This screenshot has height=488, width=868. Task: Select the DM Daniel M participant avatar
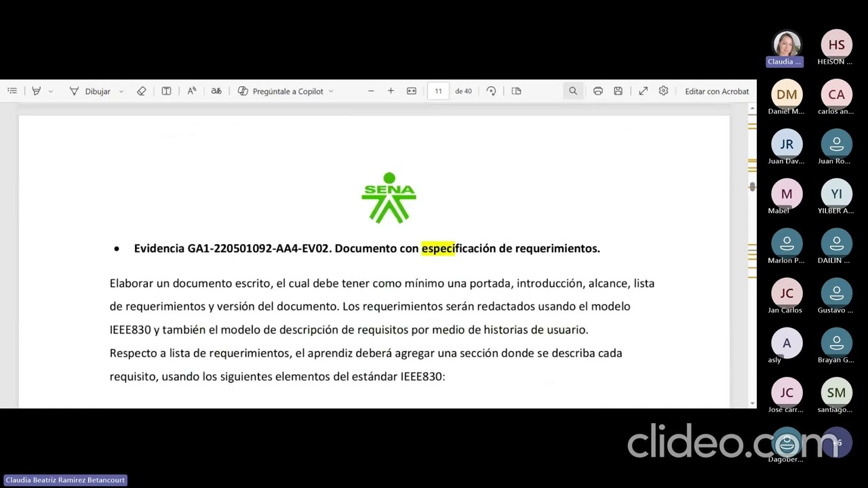click(787, 94)
